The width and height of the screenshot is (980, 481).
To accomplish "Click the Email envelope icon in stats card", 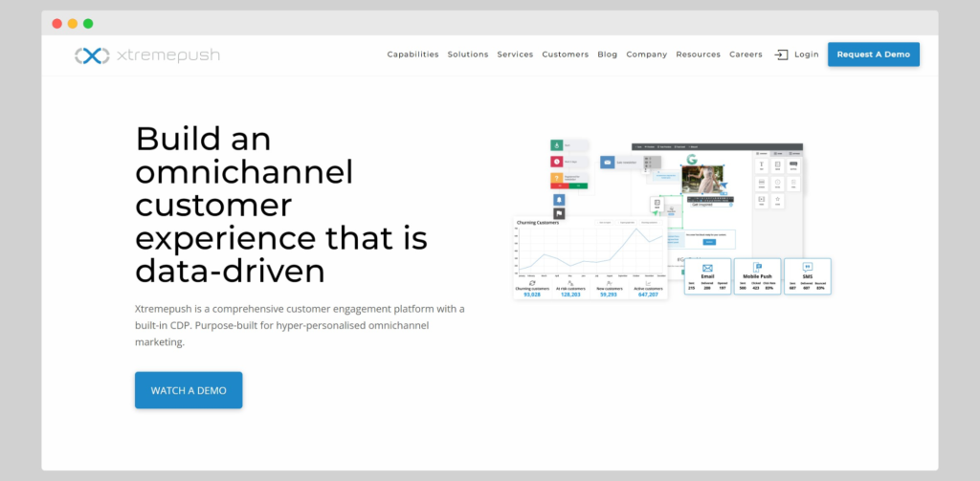I will coord(707,268).
